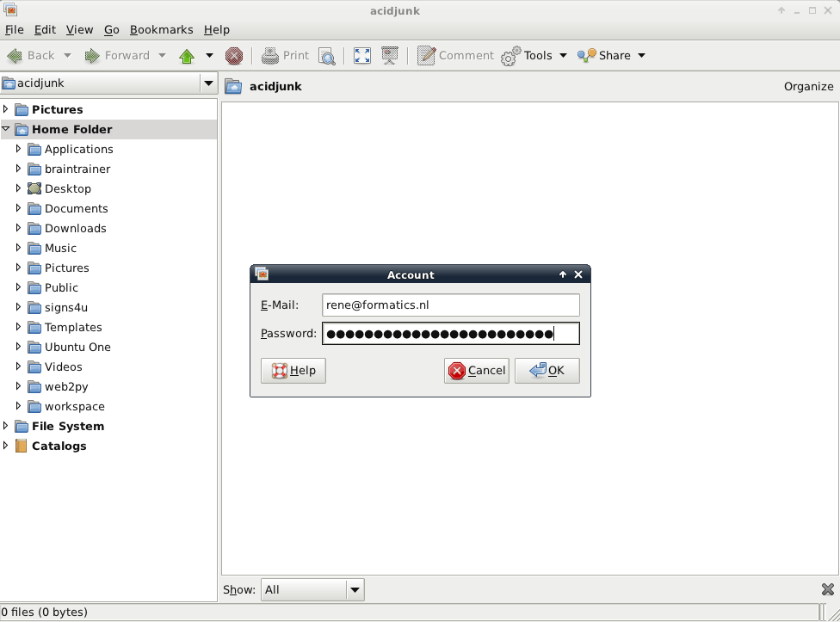Image resolution: width=840 pixels, height=622 pixels.
Task: Click the red Stop loading icon
Action: 233,56
